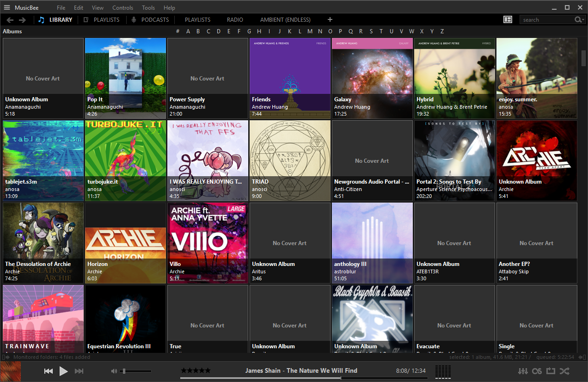Navigate back with the left arrow

click(10, 20)
